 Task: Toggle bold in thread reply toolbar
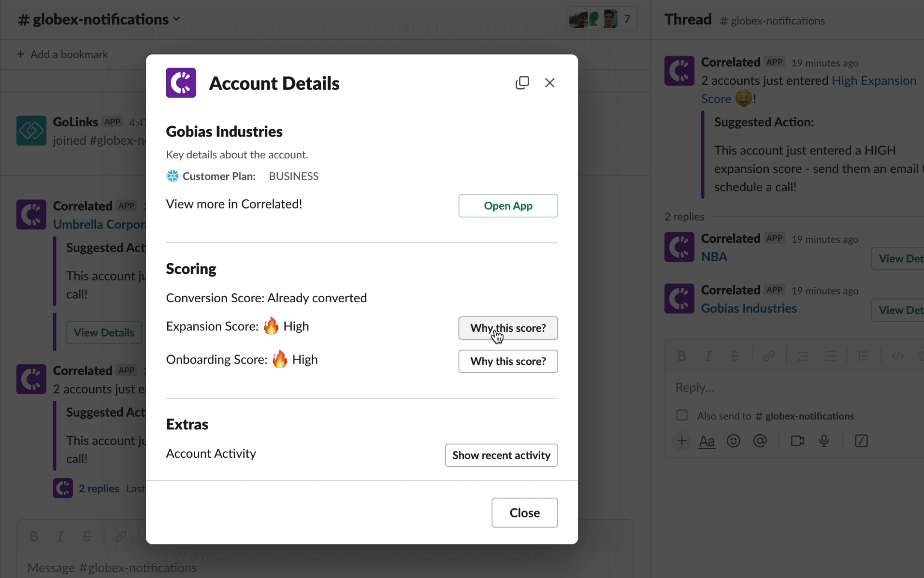681,356
